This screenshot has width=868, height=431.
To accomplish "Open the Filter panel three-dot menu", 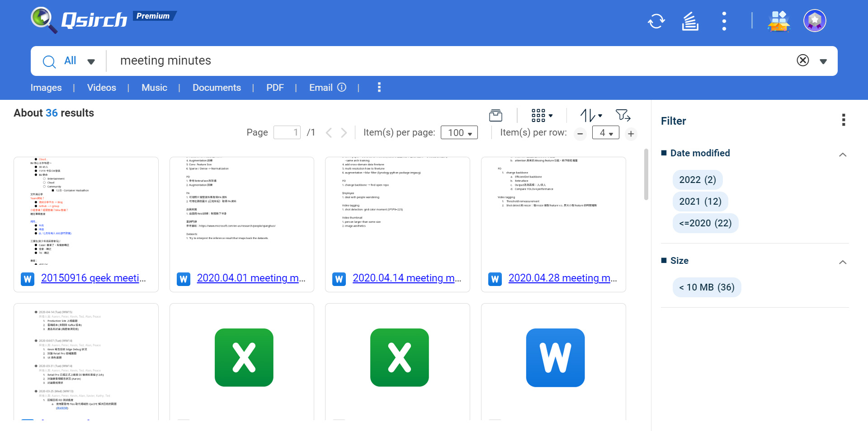I will (x=843, y=120).
